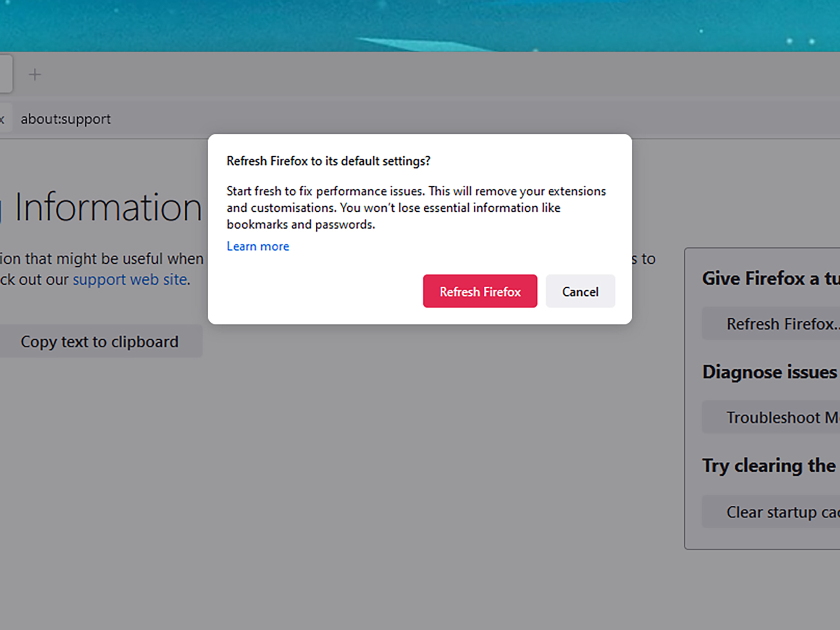Cancel the refresh dialog

(580, 291)
